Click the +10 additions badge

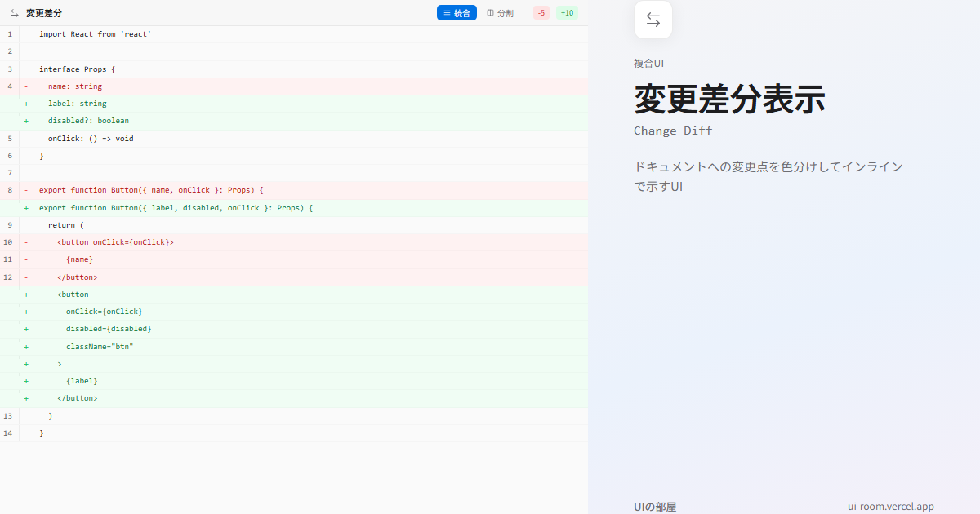tap(567, 13)
